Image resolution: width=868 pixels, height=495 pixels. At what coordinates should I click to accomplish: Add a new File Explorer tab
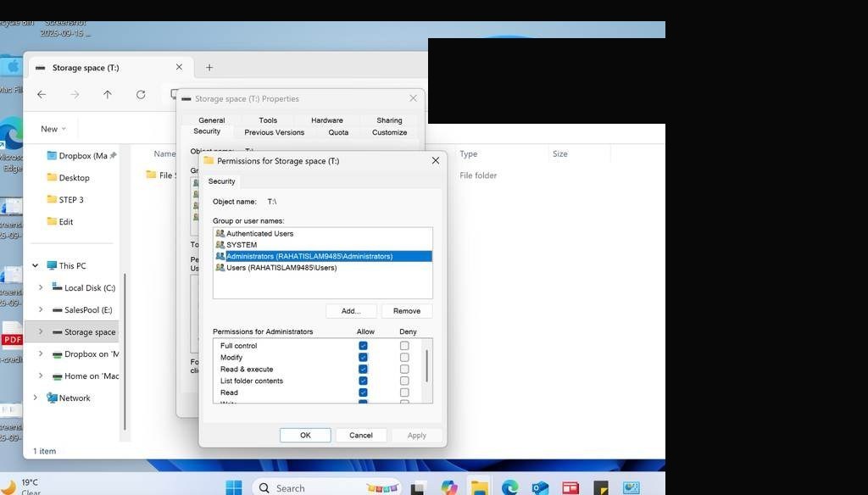209,68
